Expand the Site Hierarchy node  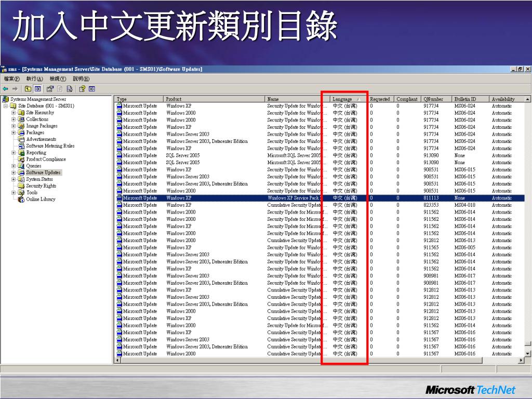(13, 113)
